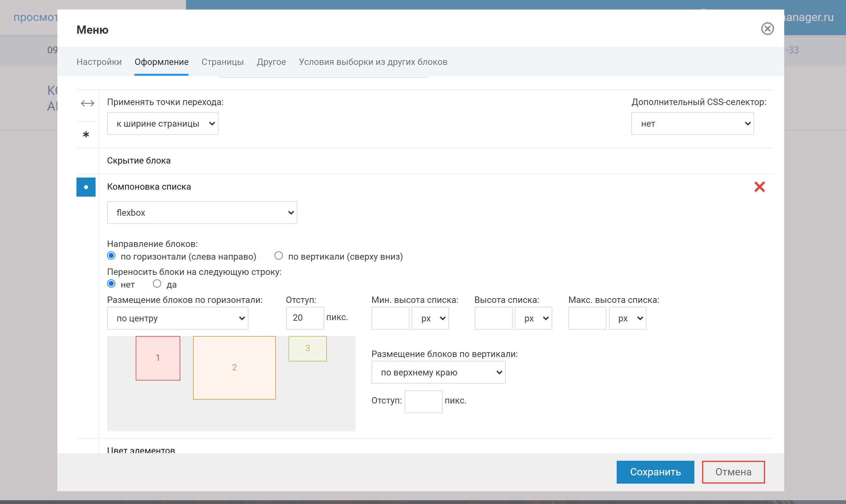The image size is (846, 504).
Task: Click preview block number 2
Action: [x=234, y=367]
